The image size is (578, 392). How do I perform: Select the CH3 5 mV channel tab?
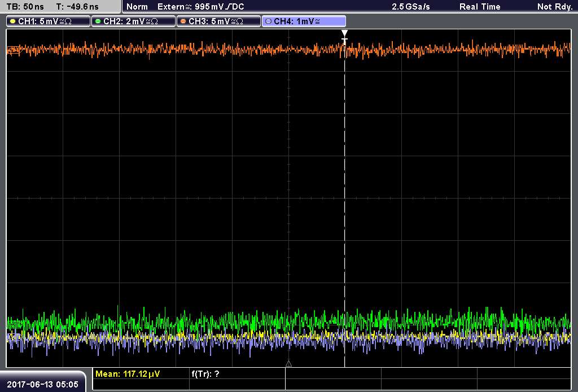tap(218, 21)
